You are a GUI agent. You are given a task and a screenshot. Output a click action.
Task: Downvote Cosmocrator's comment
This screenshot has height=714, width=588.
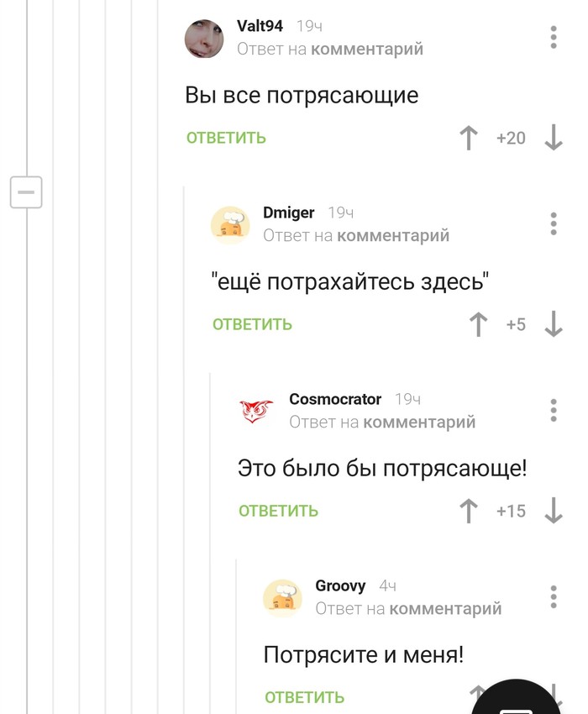click(553, 511)
